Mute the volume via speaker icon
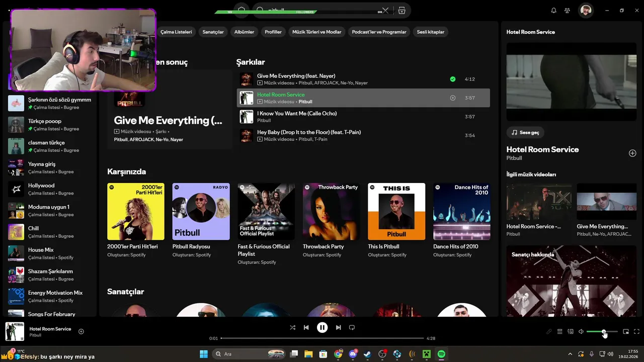The height and width of the screenshot is (362, 644). tap(581, 332)
